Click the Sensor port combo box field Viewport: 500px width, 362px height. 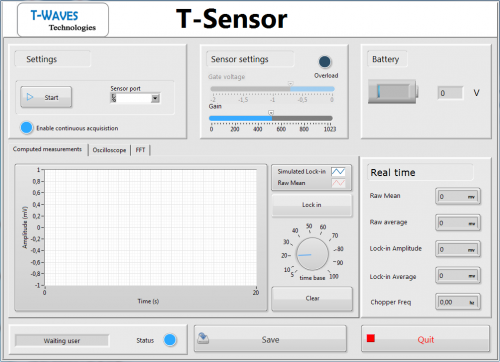click(135, 98)
